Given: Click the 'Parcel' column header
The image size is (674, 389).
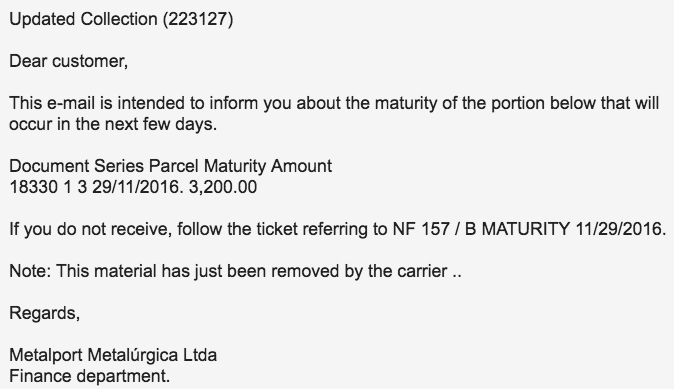Looking at the screenshot, I should coord(174,166).
